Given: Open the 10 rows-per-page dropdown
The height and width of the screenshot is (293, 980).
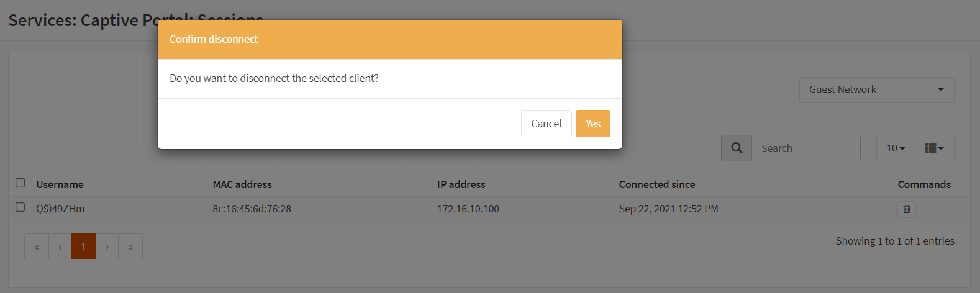Looking at the screenshot, I should 895,148.
